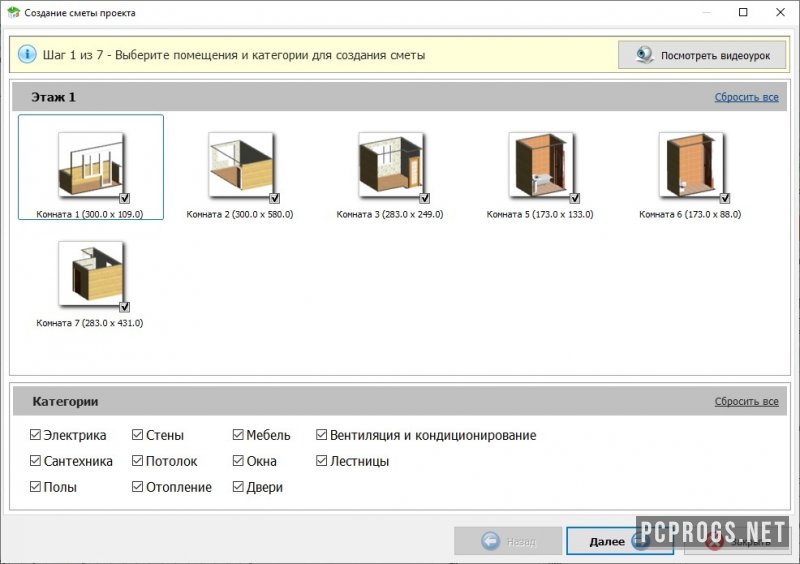Viewport: 800px width, 564px height.
Task: Click the Категории section header text
Action: (65, 402)
